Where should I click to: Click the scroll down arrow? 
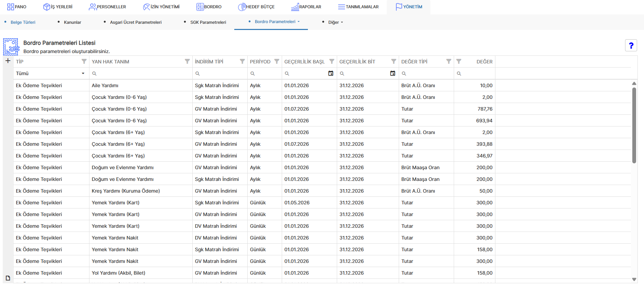[x=634, y=279]
